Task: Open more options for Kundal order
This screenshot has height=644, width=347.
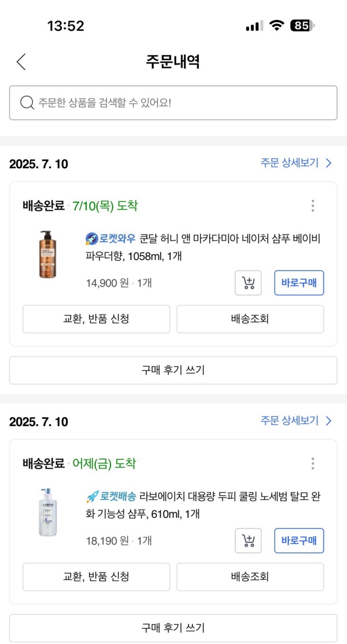Action: point(312,206)
